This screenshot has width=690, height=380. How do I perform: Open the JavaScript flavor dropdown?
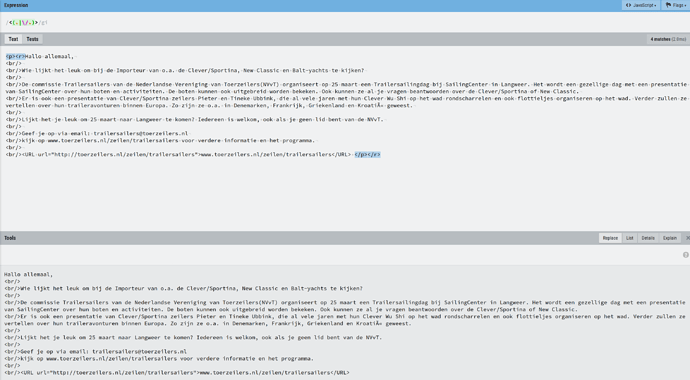[641, 5]
